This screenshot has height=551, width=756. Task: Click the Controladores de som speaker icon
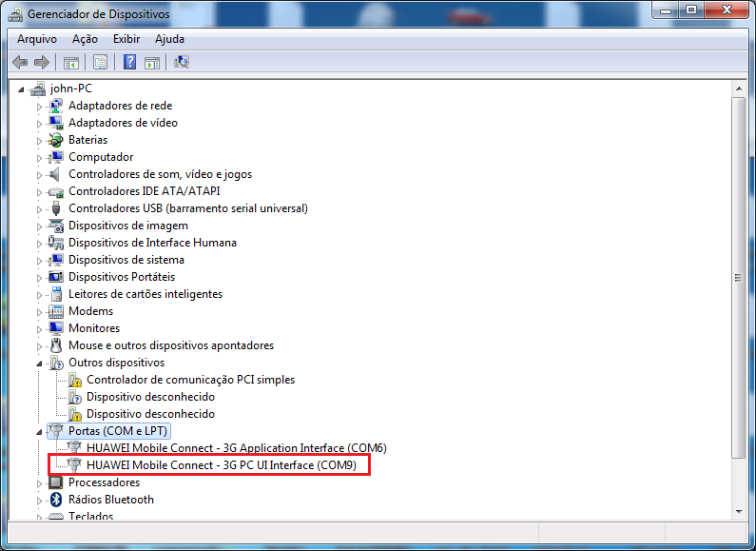(56, 174)
